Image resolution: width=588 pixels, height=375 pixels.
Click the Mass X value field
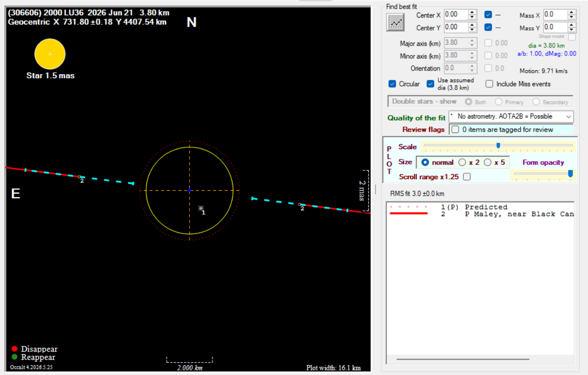555,15
